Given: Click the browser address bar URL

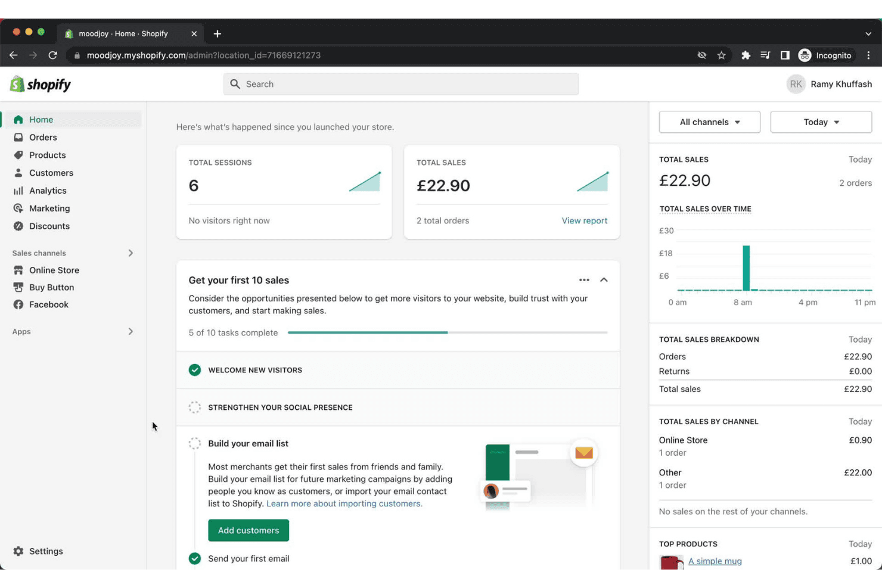Looking at the screenshot, I should (x=204, y=55).
